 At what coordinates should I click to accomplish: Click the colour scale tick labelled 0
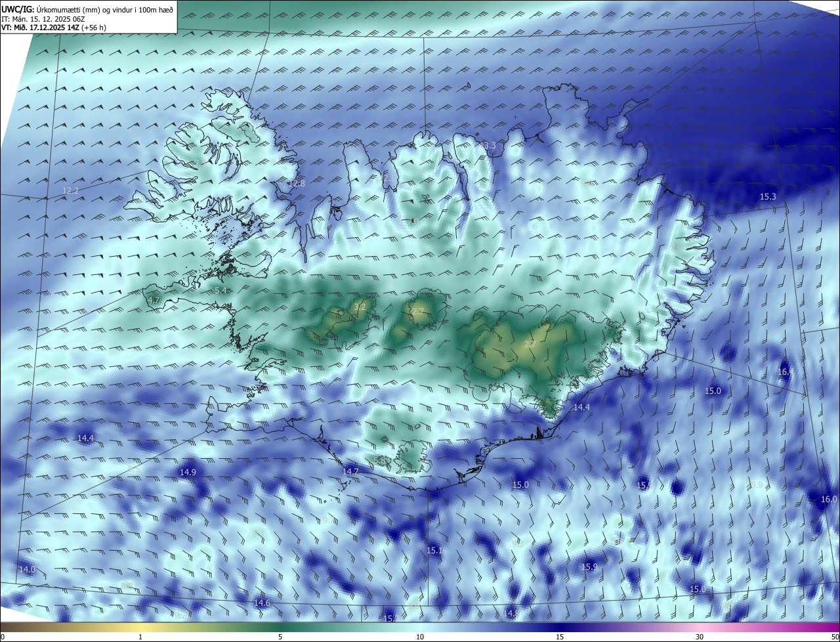[3, 637]
